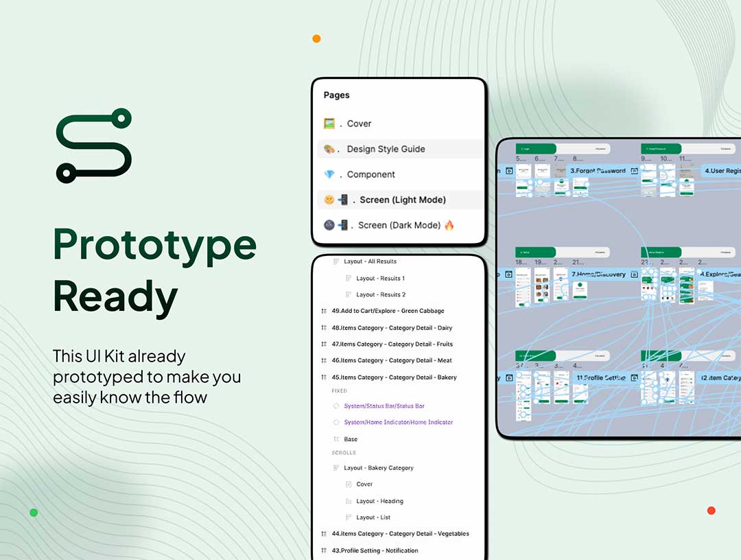
Task: Select the 43.Profile Setting - Notification layer
Action: pos(375,550)
